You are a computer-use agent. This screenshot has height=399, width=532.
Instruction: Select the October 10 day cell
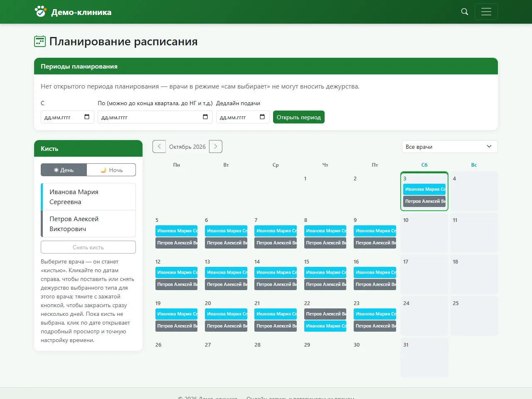click(x=424, y=233)
